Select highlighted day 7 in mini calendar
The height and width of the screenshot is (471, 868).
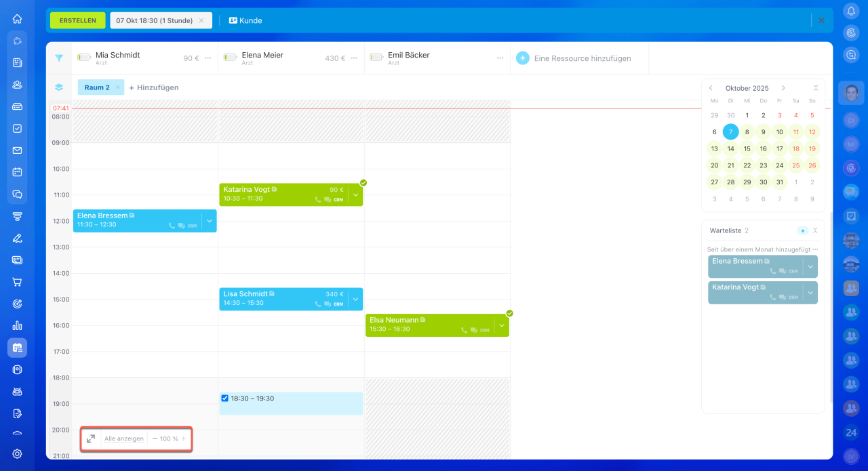(x=730, y=131)
